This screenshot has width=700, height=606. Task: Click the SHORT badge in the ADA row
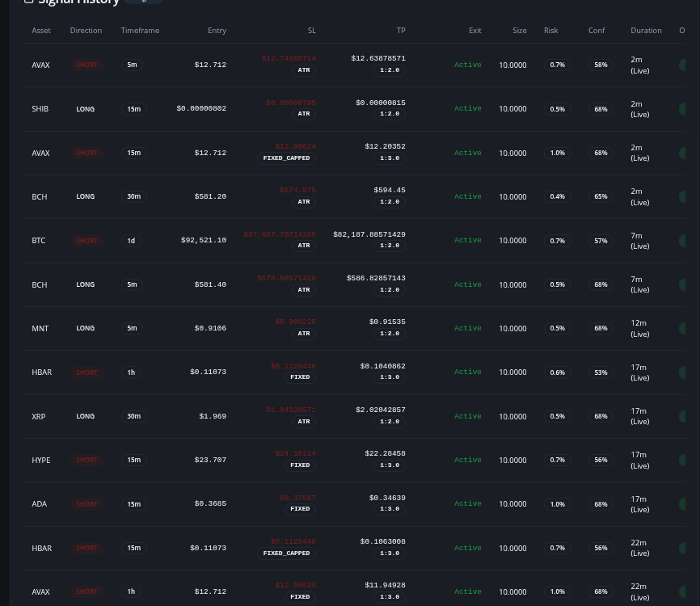(86, 504)
